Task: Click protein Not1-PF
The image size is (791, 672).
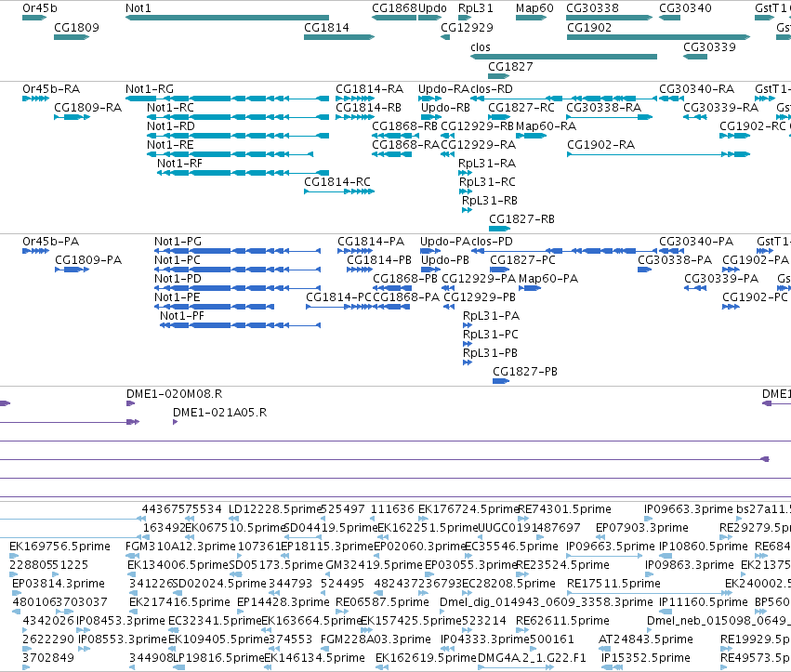Action: click(x=182, y=316)
